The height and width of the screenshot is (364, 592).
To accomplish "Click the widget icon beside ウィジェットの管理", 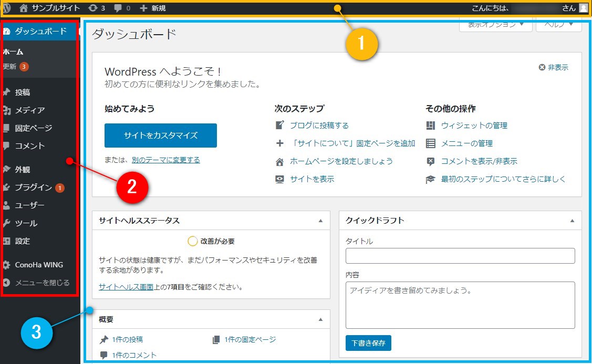I will pyautogui.click(x=431, y=126).
